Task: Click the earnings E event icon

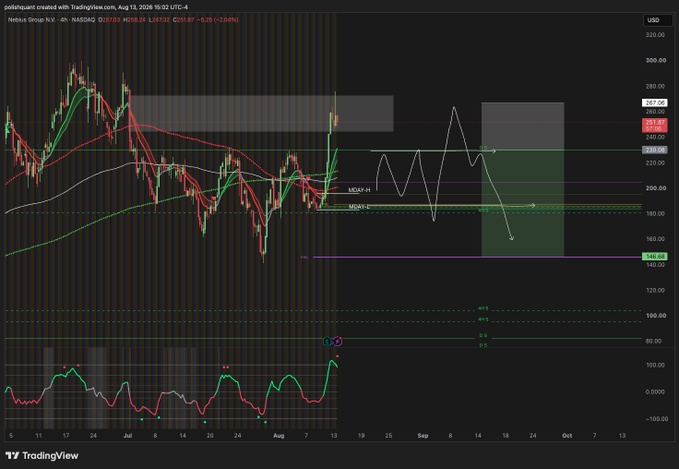Action: coord(327,341)
